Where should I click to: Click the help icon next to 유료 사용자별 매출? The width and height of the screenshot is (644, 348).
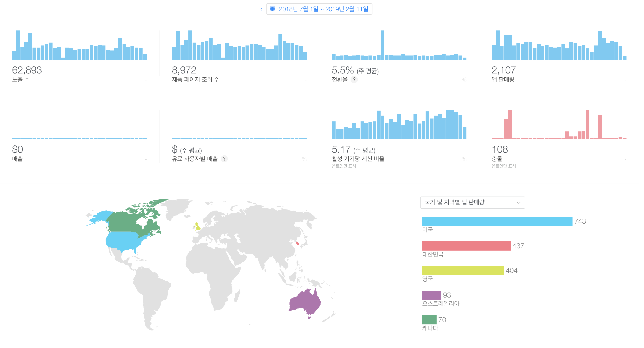[x=224, y=159]
